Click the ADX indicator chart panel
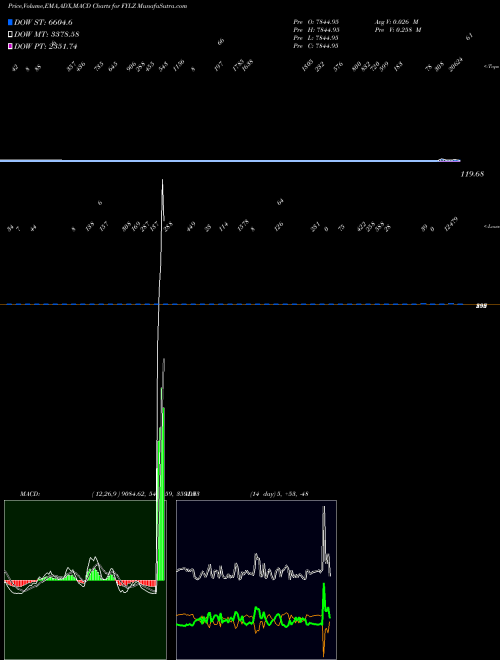The height and width of the screenshot is (660, 500). point(256,580)
